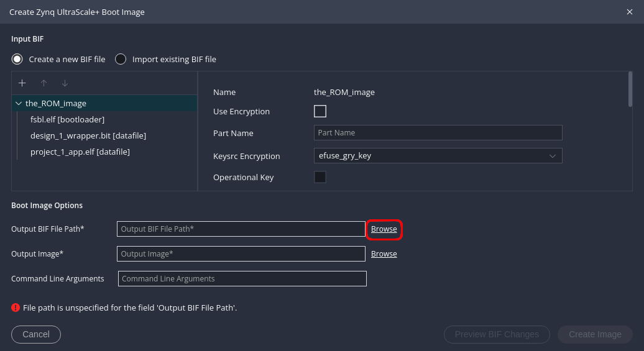644x351 pixels.
Task: Close the Create Boot Image dialog
Action: click(630, 12)
